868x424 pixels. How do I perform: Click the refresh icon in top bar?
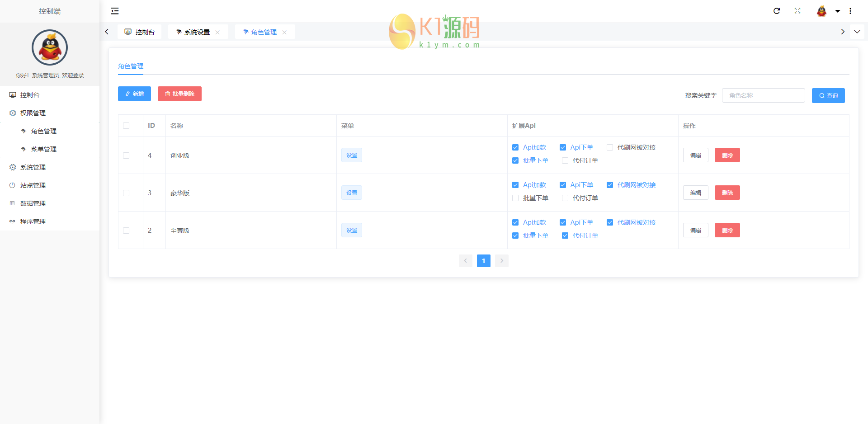777,11
